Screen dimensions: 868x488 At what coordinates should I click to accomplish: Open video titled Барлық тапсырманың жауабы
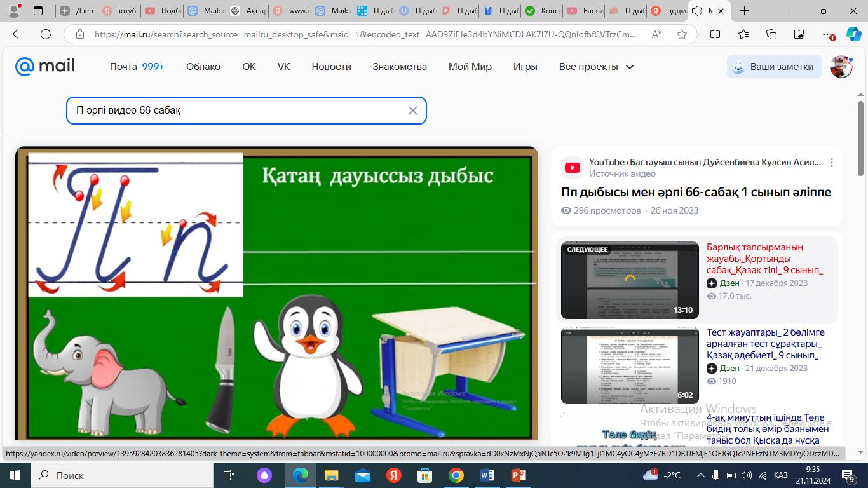point(764,259)
